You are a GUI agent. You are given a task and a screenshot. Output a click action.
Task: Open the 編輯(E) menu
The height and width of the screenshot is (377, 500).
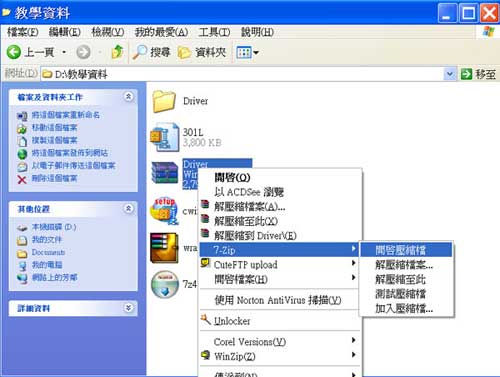pyautogui.click(x=65, y=32)
